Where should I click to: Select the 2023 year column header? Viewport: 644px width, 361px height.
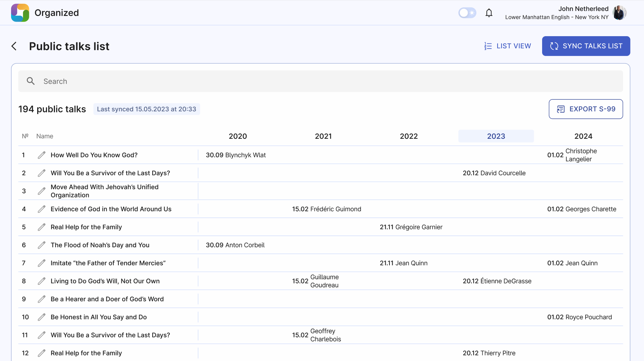(x=496, y=136)
